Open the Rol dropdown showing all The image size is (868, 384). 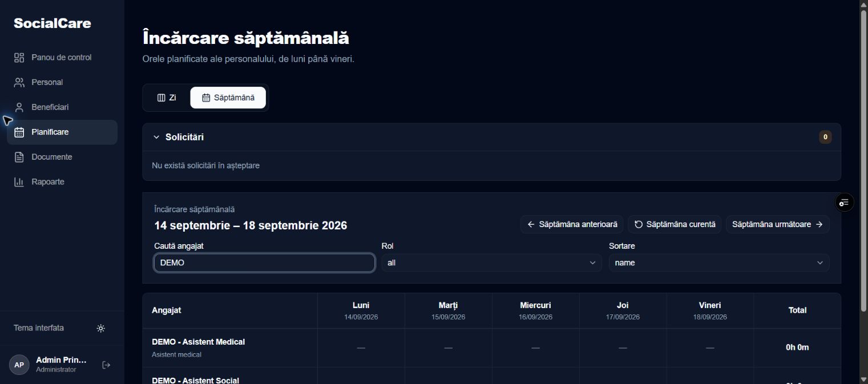click(491, 262)
